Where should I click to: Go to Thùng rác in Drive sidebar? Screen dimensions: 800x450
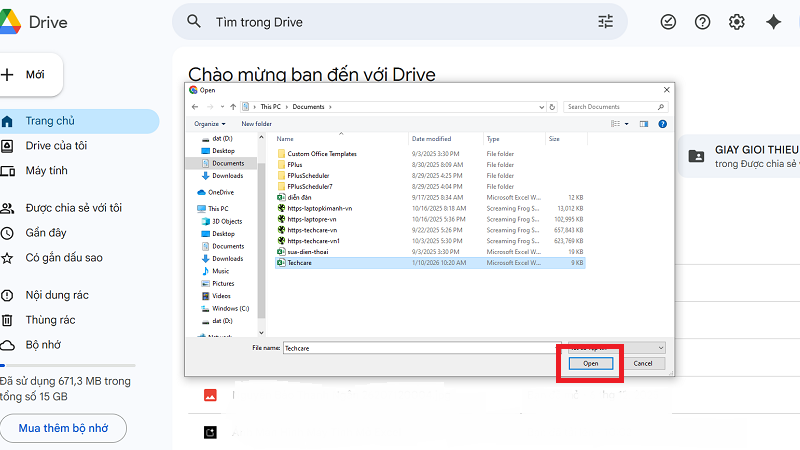(51, 320)
